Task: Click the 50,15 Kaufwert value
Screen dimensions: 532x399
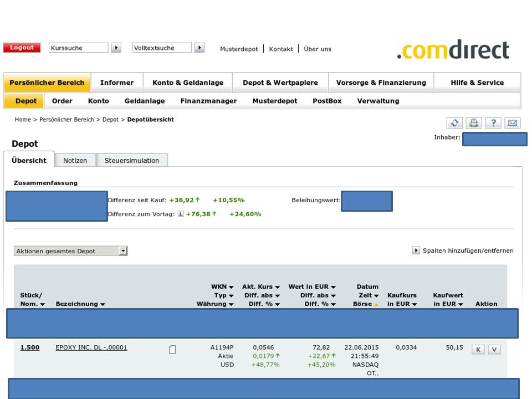Action: tap(454, 347)
